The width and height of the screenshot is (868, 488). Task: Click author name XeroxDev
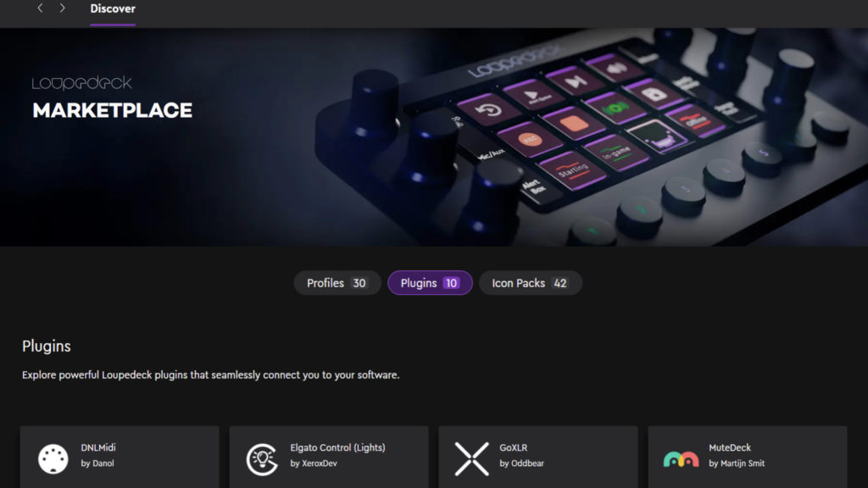(320, 463)
